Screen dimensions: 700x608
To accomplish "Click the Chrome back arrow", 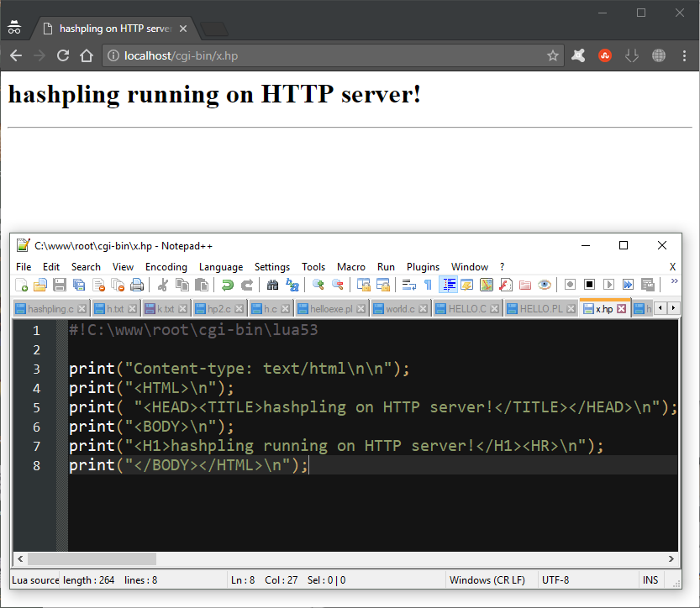I will point(16,55).
